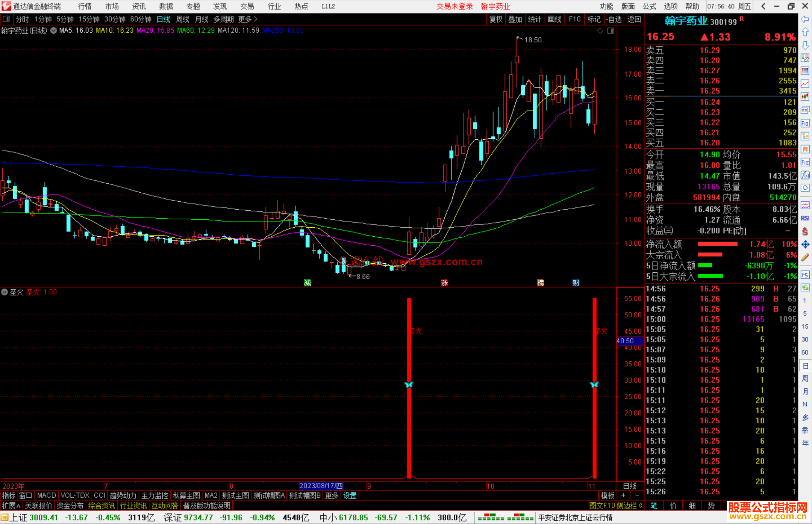812x524 pixels.
Task: Click the F10 company info sidebar icon
Action: pyautogui.click(x=805, y=123)
